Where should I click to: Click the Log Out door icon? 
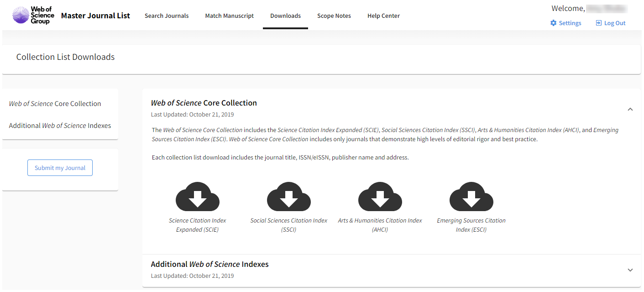point(598,23)
